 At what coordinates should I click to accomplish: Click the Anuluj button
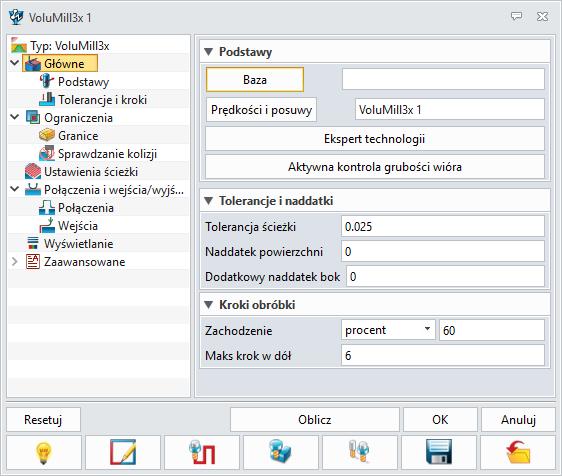518,419
